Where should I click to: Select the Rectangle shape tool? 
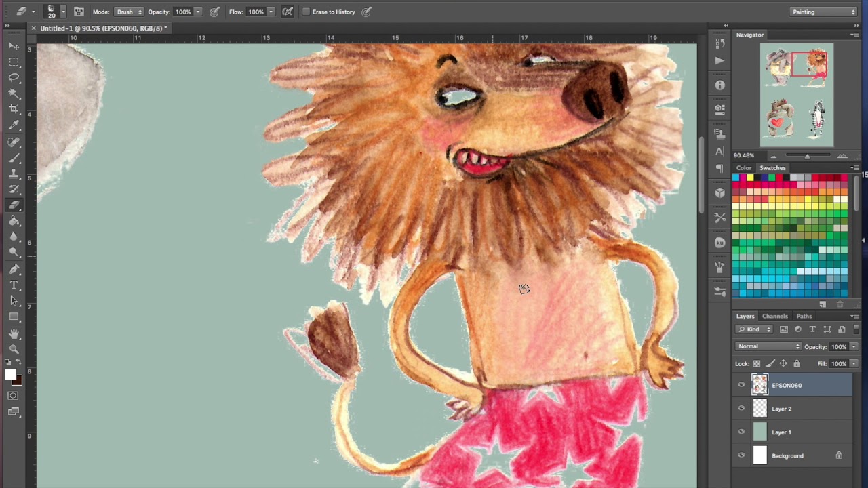click(14, 317)
